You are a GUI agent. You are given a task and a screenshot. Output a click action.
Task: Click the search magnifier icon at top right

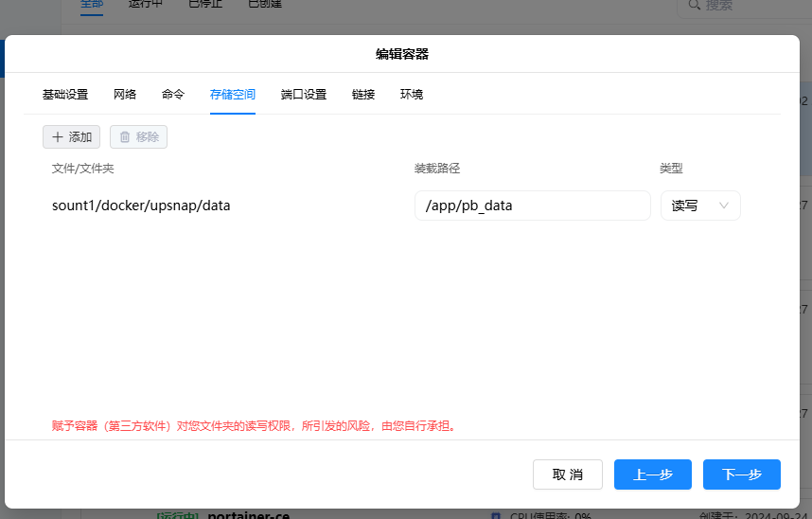pos(696,5)
